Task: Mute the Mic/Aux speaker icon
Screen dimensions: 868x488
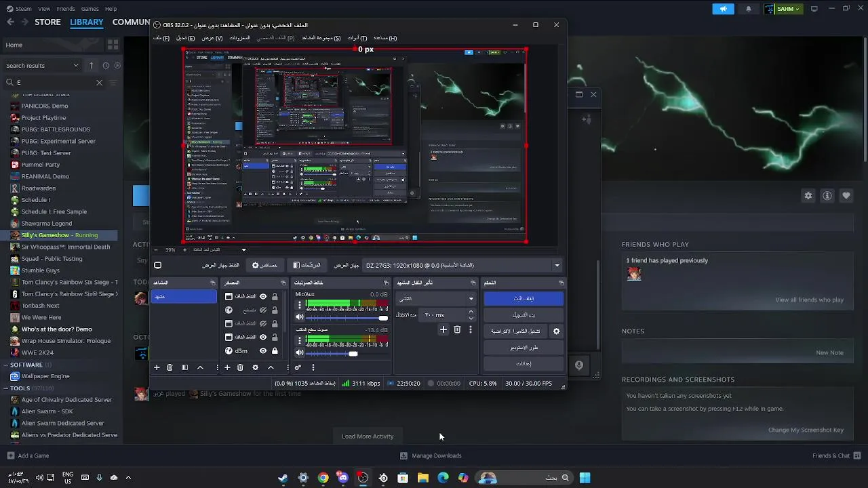Action: (x=300, y=317)
